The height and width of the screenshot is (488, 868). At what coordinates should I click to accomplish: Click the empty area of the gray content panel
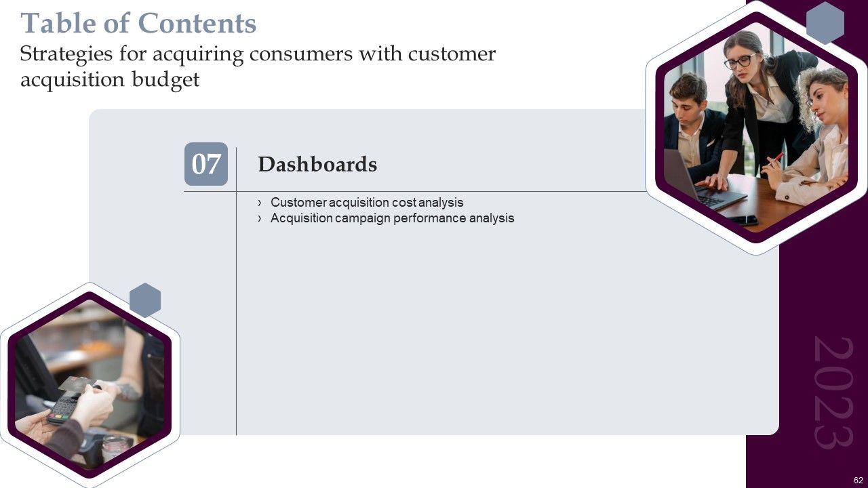pos(475,339)
